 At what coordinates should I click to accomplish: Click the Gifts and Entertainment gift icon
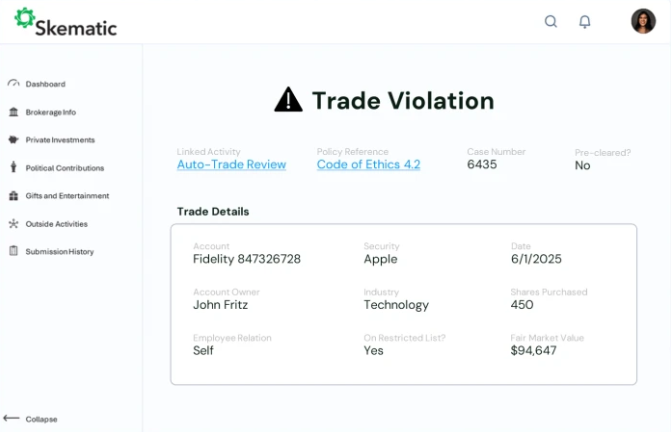point(13,196)
